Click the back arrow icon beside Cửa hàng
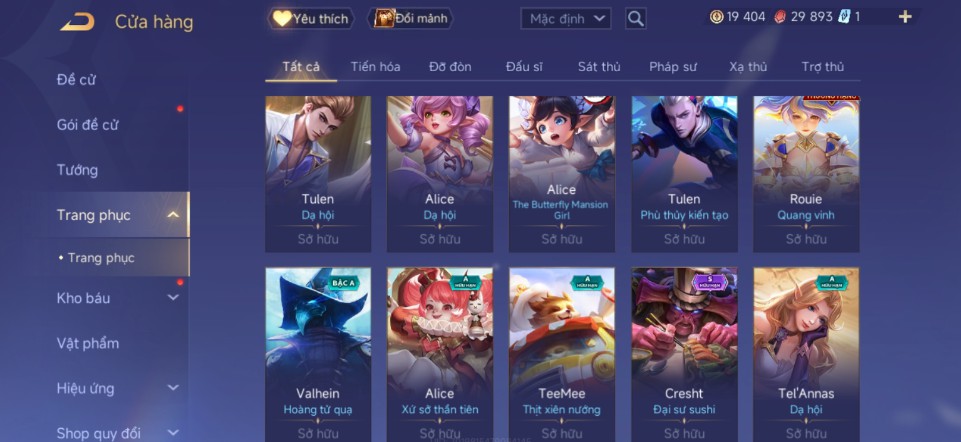The width and height of the screenshot is (961, 442). pyautogui.click(x=77, y=22)
